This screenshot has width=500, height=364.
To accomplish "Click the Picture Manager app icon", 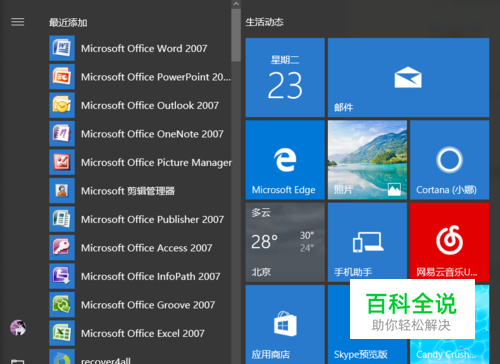I will [62, 162].
